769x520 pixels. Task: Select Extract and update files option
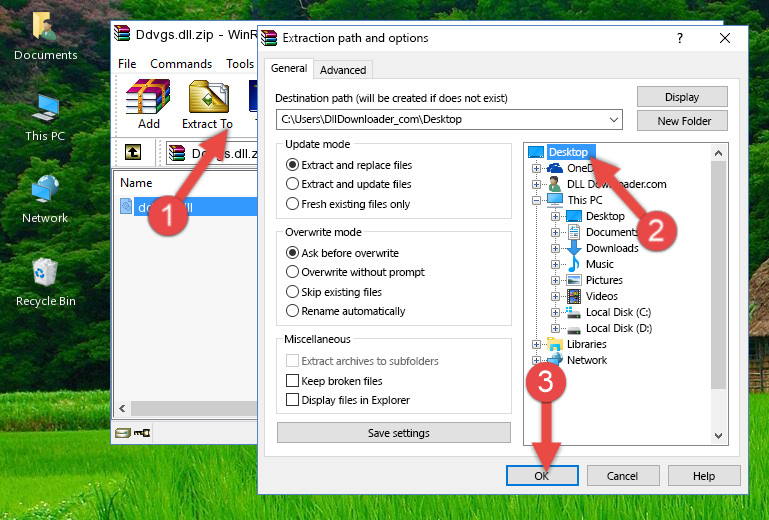coord(349,184)
